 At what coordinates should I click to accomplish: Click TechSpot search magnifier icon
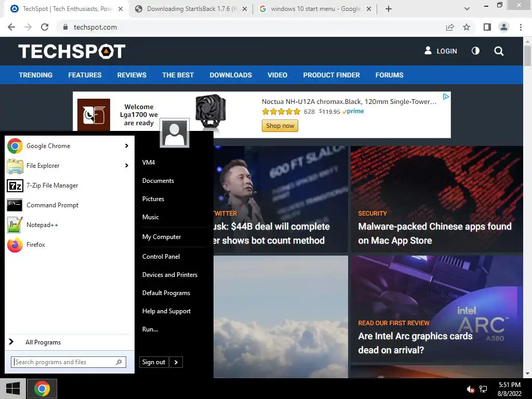tap(499, 51)
